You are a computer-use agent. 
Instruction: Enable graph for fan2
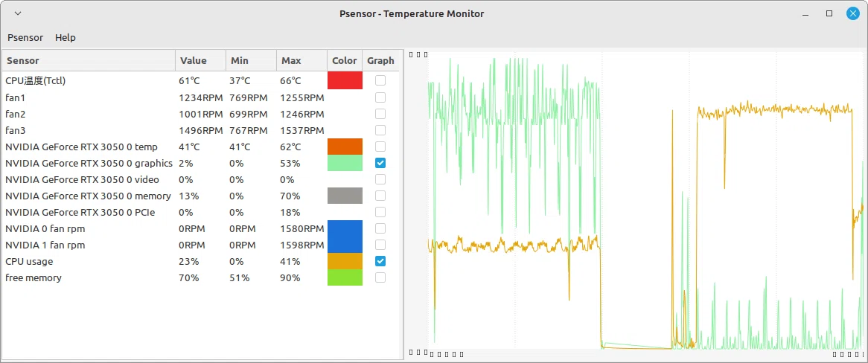tap(380, 114)
